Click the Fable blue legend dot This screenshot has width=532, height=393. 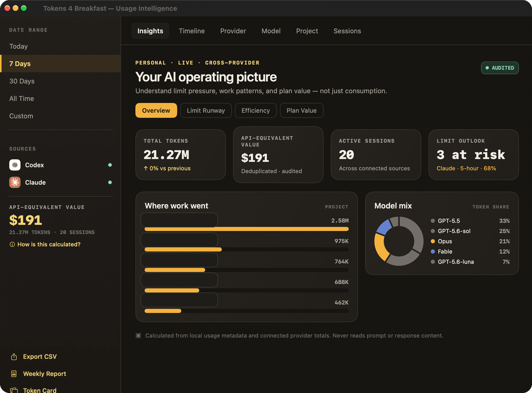point(433,251)
